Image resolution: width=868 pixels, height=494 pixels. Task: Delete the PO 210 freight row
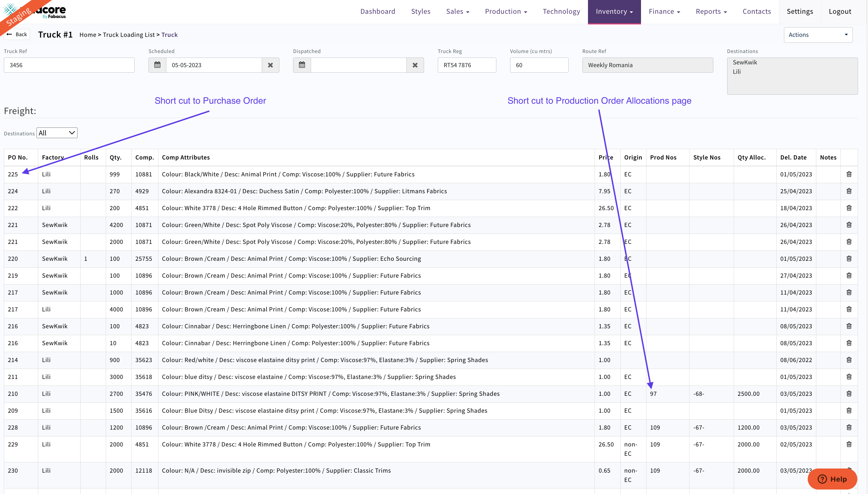[x=849, y=394]
